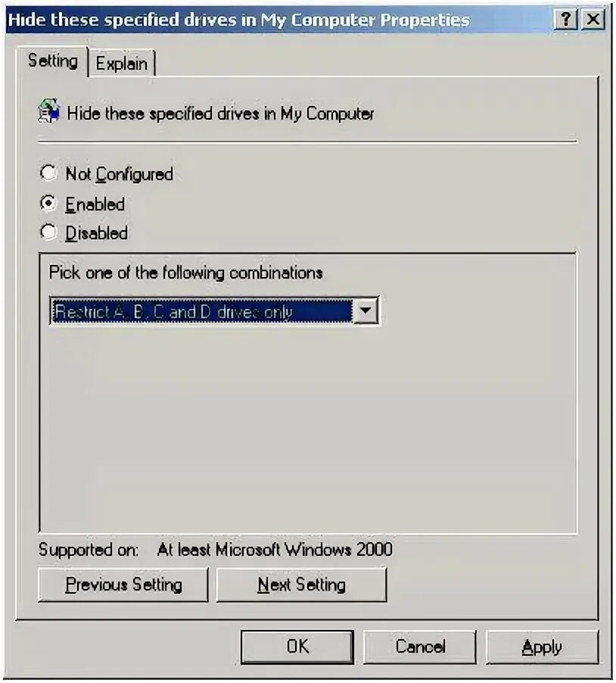This screenshot has height=683, width=616.
Task: Switch to the Setting tab
Action: (53, 61)
